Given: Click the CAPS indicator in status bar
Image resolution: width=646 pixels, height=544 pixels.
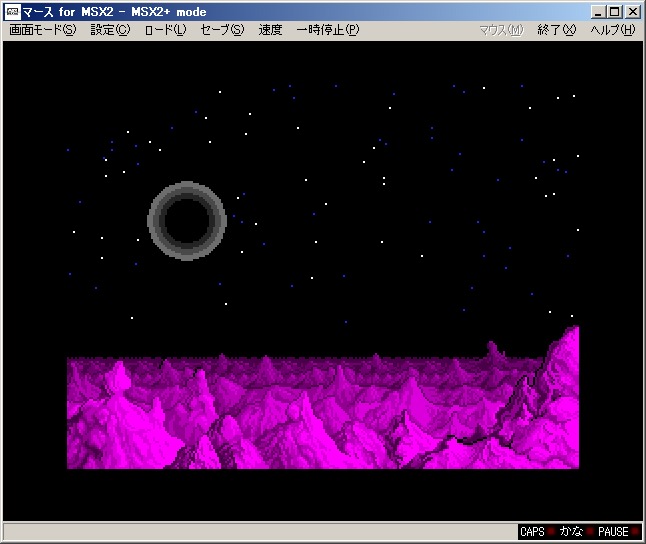Looking at the screenshot, I should tap(533, 532).
